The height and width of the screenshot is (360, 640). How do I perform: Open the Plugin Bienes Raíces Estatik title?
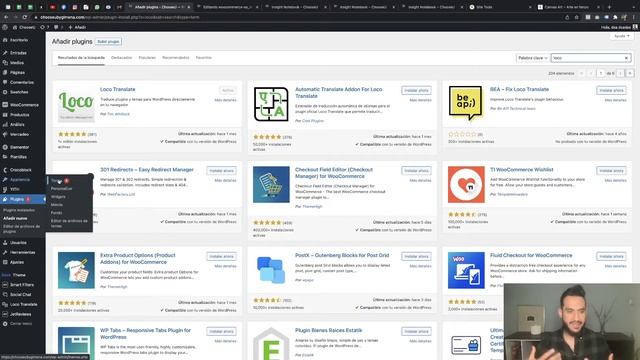[x=329, y=330]
